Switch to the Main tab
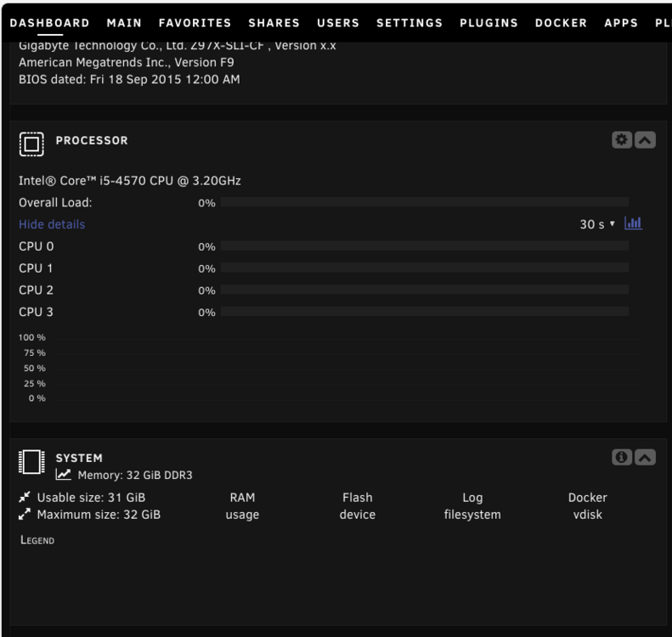This screenshot has width=672, height=637. coord(124,23)
